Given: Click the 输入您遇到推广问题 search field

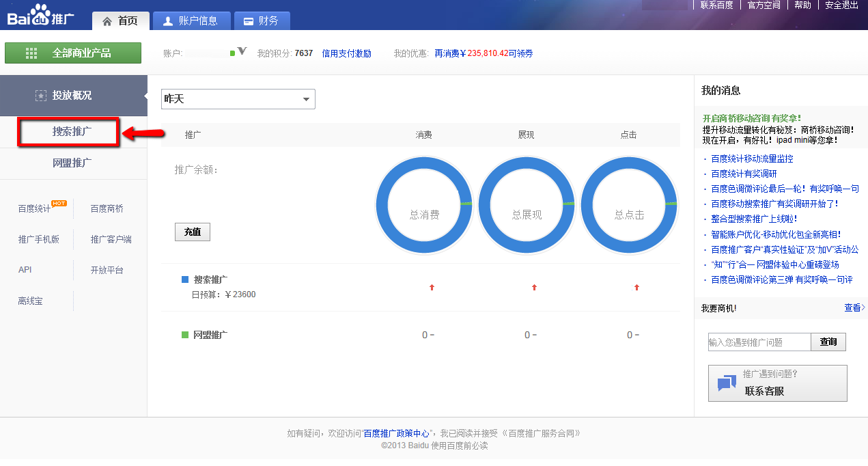Looking at the screenshot, I should tap(759, 342).
